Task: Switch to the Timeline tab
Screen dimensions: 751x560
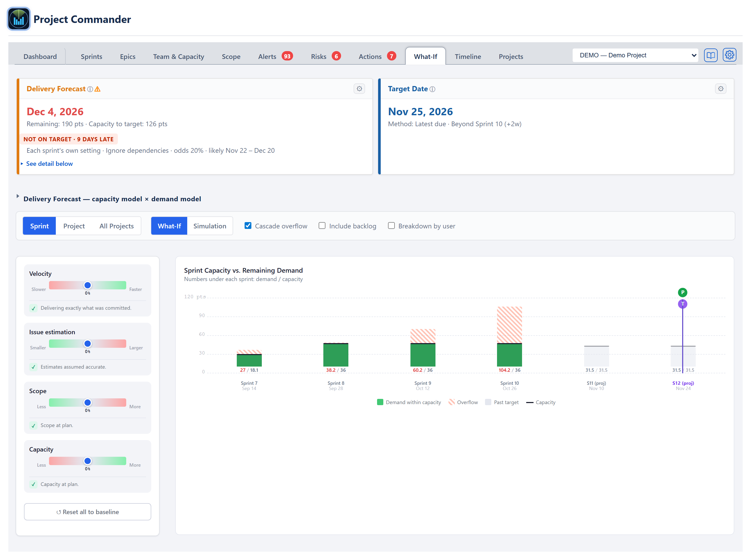Action: coord(468,57)
